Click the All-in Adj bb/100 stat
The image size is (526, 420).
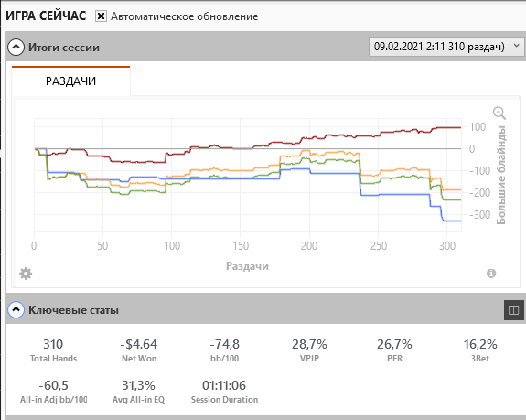tap(53, 392)
